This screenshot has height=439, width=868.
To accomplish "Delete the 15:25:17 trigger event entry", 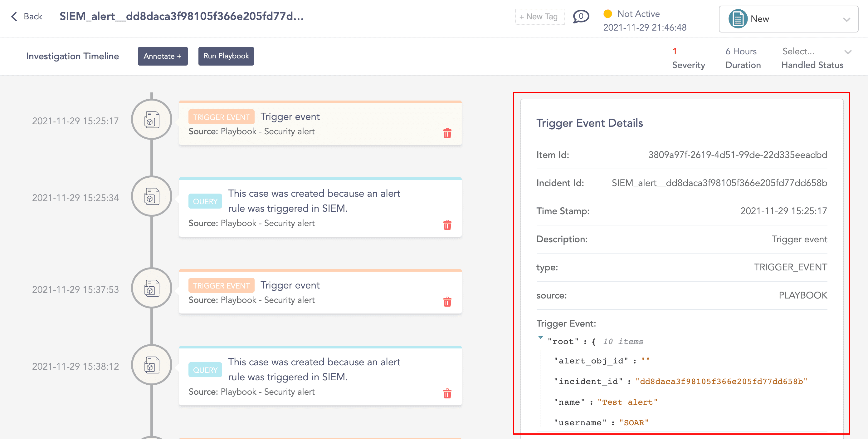I will (x=447, y=133).
